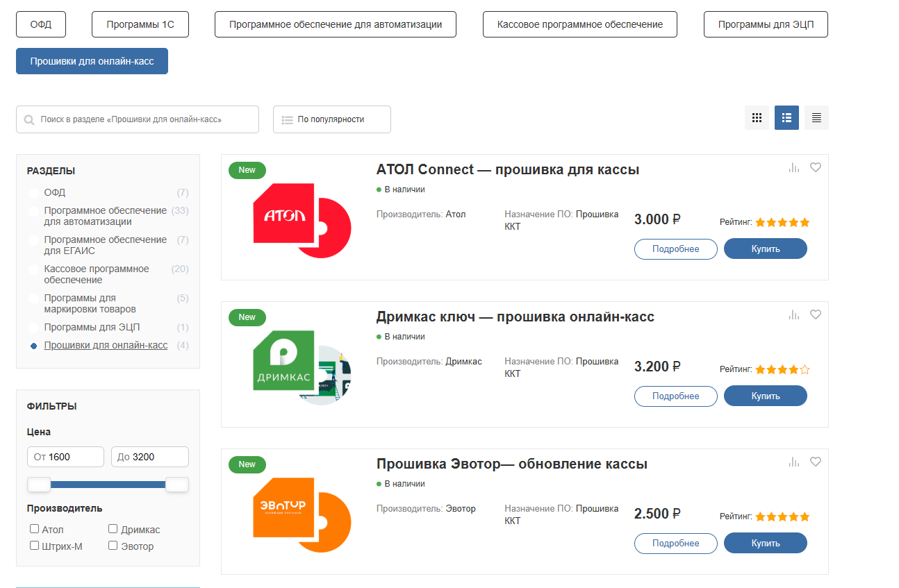Viewport: 899px width, 588px height.
Task: Click the От 1600 price field
Action: (x=65, y=457)
